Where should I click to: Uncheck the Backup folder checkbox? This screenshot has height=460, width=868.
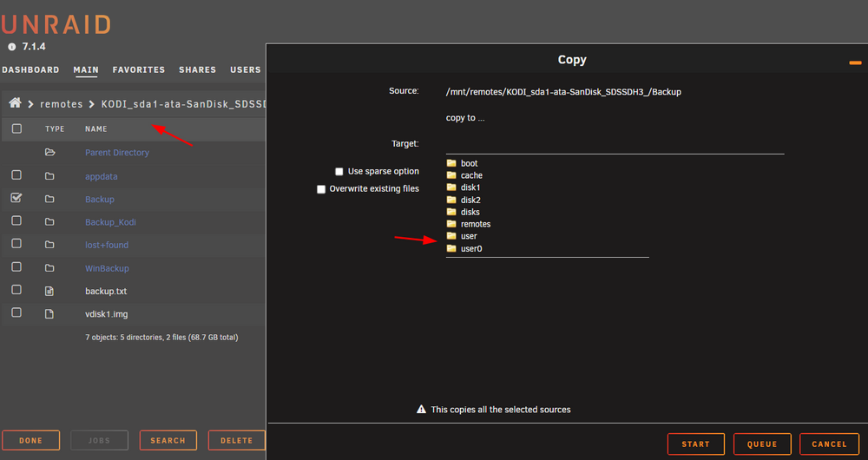(x=16, y=198)
